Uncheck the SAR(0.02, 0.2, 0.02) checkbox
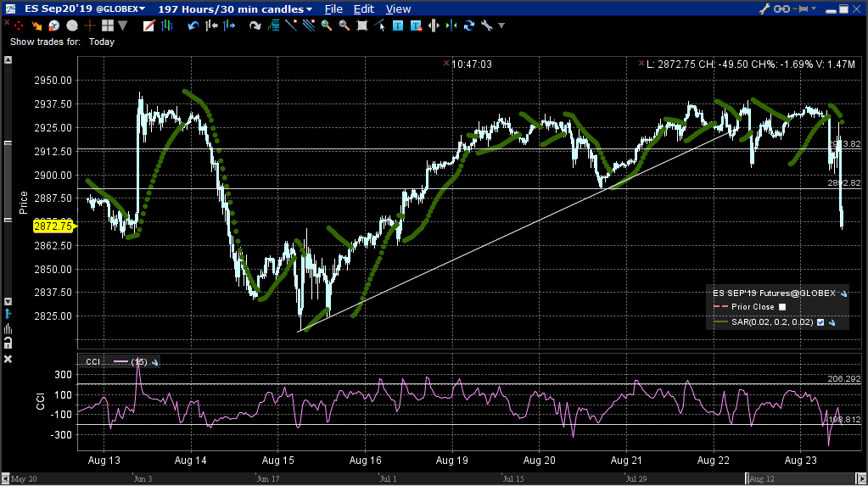 [820, 322]
